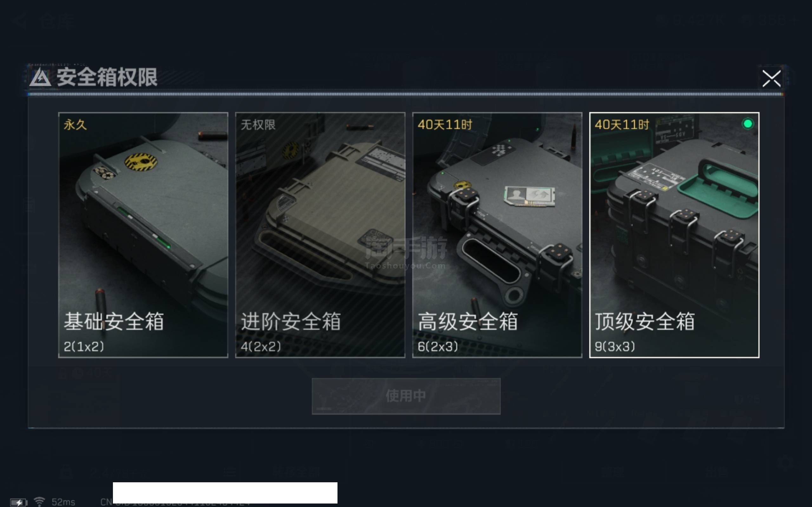The width and height of the screenshot is (812, 507).
Task: Pick the 顶级安全箱 card
Action: coord(674,235)
